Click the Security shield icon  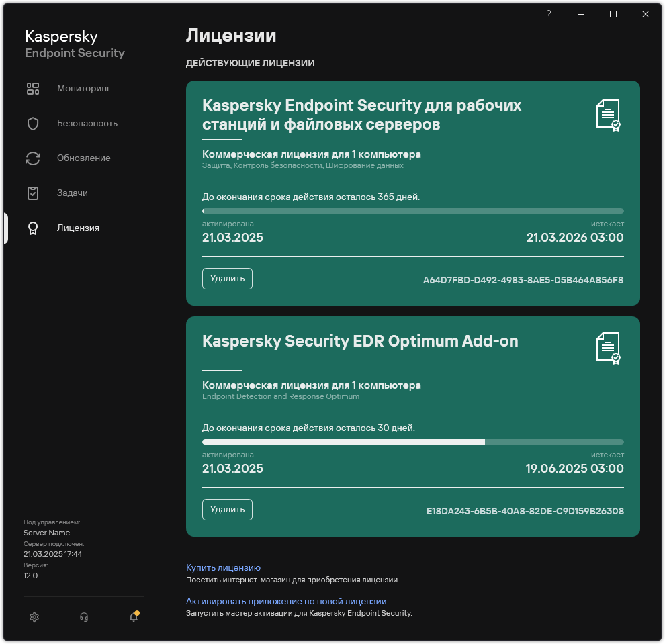click(x=33, y=124)
